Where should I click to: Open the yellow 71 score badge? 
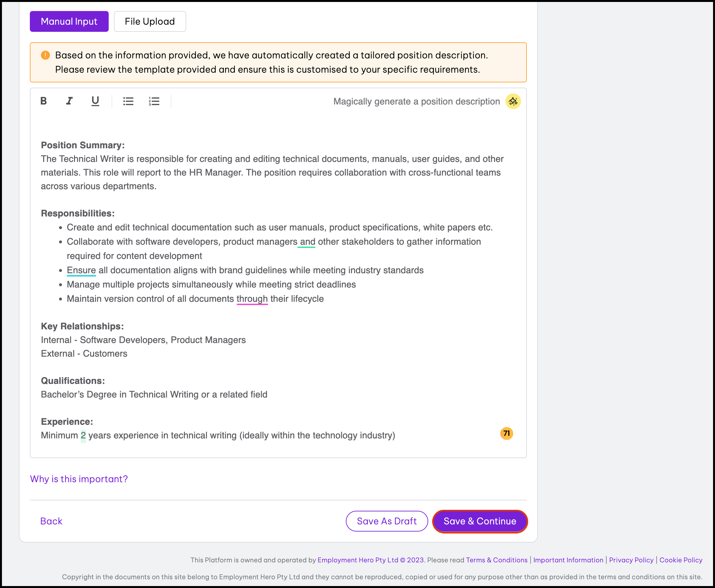(506, 433)
